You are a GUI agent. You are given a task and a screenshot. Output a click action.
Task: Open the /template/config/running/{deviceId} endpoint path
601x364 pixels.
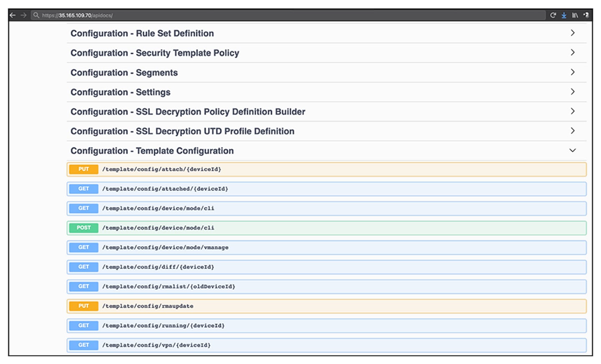(x=163, y=326)
